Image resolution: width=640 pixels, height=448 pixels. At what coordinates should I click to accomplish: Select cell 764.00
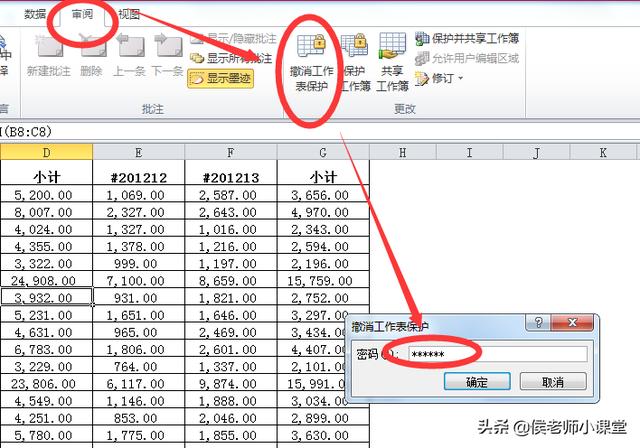click(x=139, y=366)
